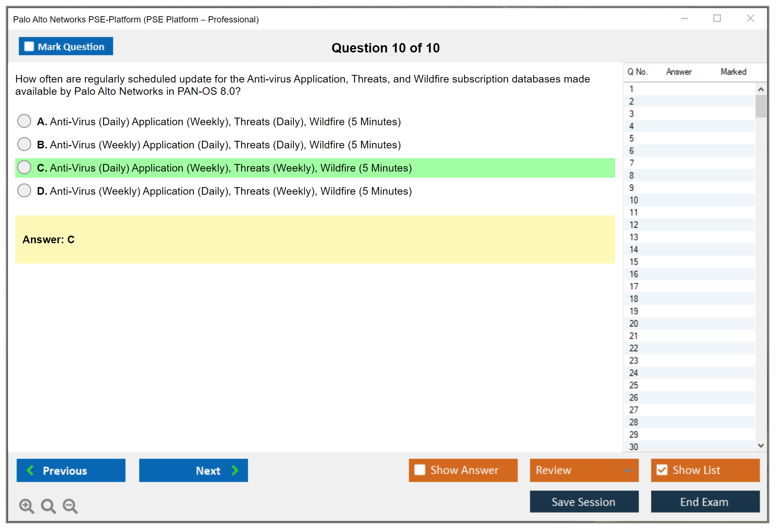Click the green right arrow on Next
778x532 pixels.
[x=235, y=470]
